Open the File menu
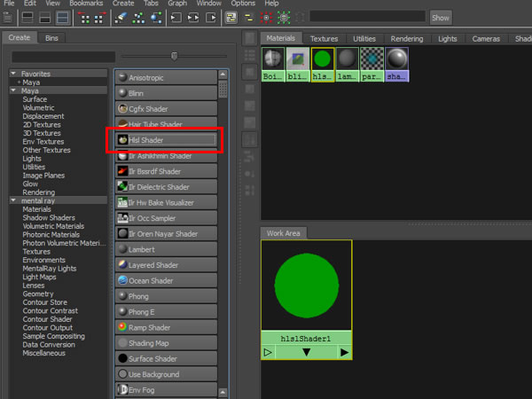This screenshot has height=399, width=532. (x=9, y=4)
